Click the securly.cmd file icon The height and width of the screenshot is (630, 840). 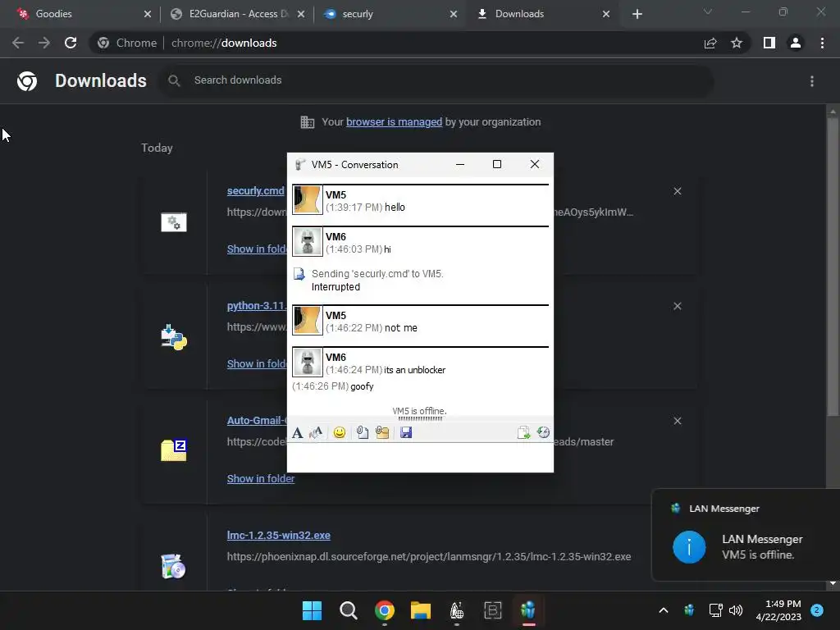[174, 221]
